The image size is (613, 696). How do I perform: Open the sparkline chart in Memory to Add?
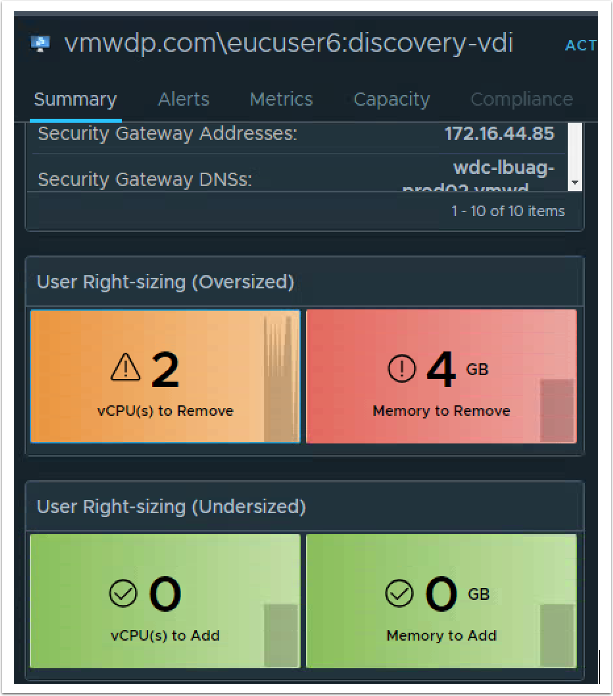[557, 634]
